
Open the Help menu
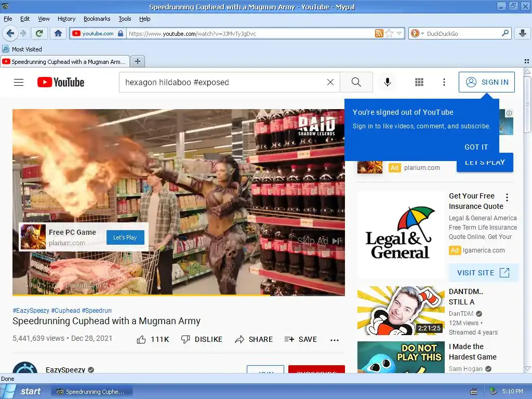[x=144, y=19]
